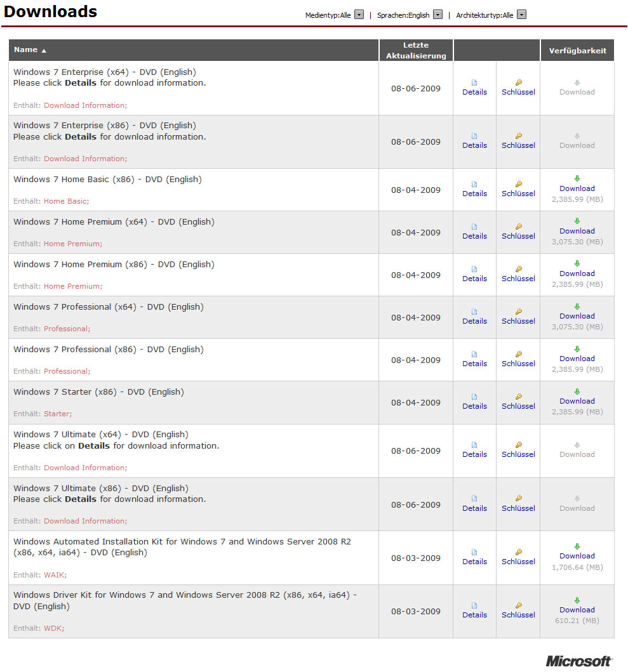Click Download link for Windows Driver Kit
628x672 pixels.
pos(577,610)
